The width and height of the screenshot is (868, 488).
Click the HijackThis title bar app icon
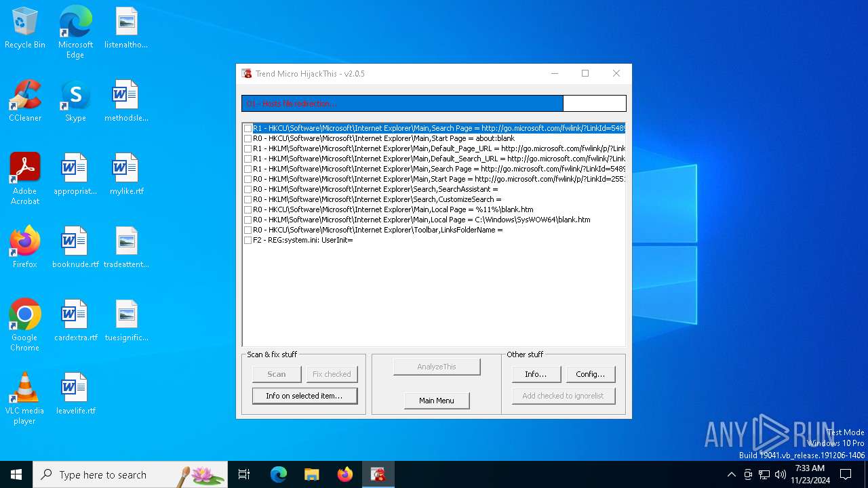tap(247, 74)
